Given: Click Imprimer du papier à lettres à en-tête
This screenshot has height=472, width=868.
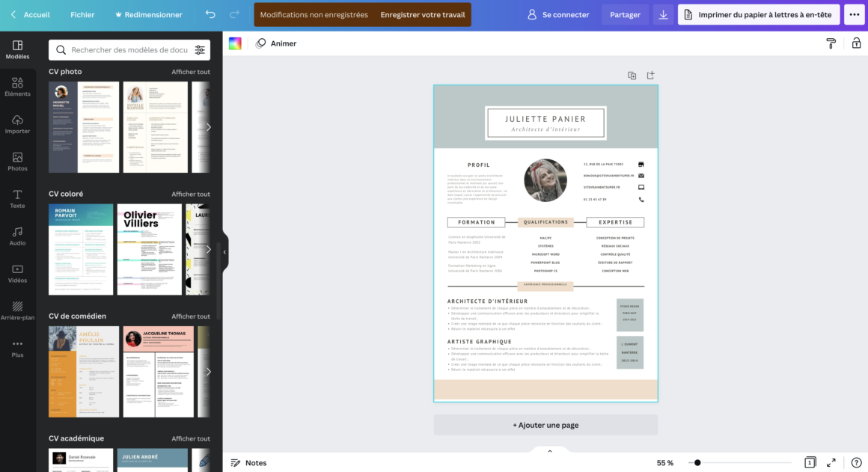Looking at the screenshot, I should coord(759,14).
